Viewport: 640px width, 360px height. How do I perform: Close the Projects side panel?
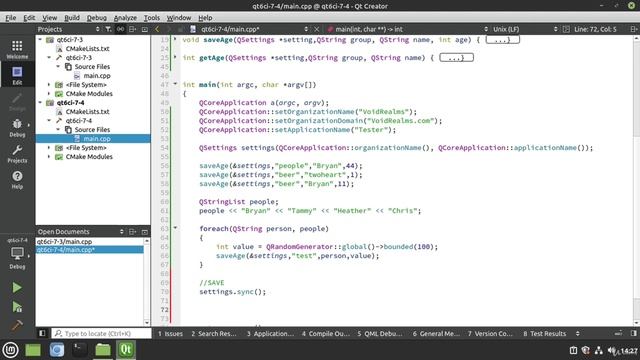tap(144, 29)
